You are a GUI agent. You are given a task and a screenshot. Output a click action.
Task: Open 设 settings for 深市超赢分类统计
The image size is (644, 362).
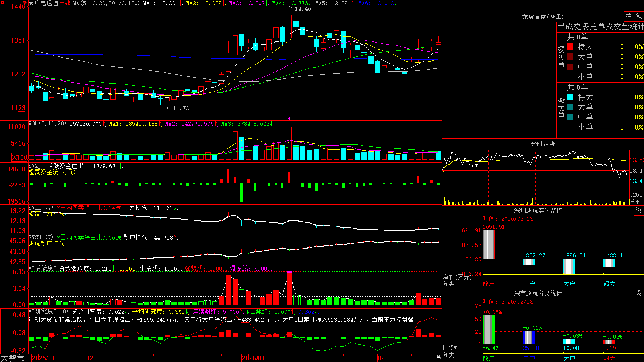tap(639, 293)
